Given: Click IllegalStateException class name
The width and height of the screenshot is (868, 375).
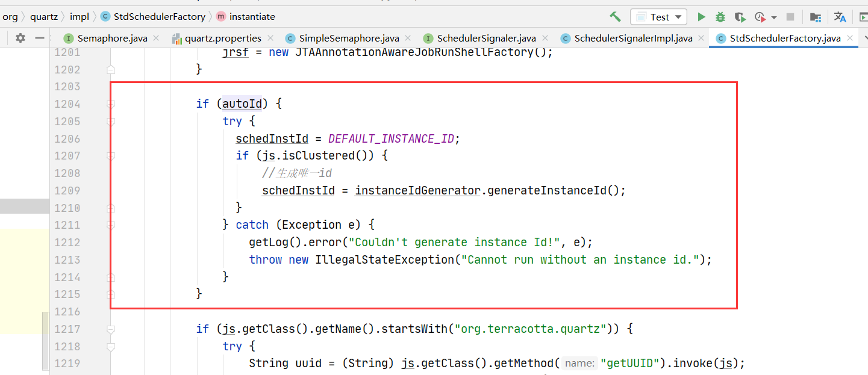Looking at the screenshot, I should tap(384, 259).
